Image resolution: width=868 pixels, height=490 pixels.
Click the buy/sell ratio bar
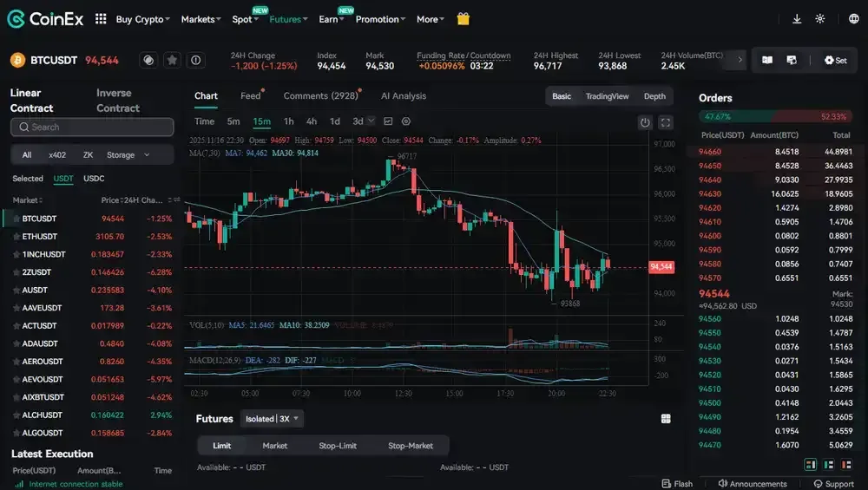775,117
